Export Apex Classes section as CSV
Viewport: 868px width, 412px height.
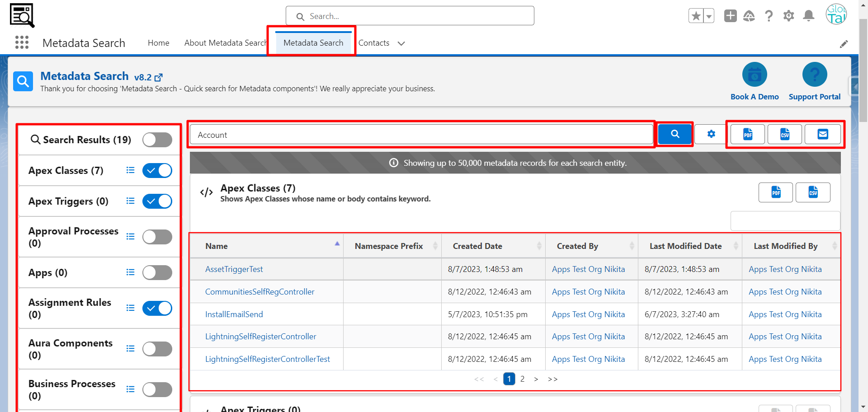(813, 192)
